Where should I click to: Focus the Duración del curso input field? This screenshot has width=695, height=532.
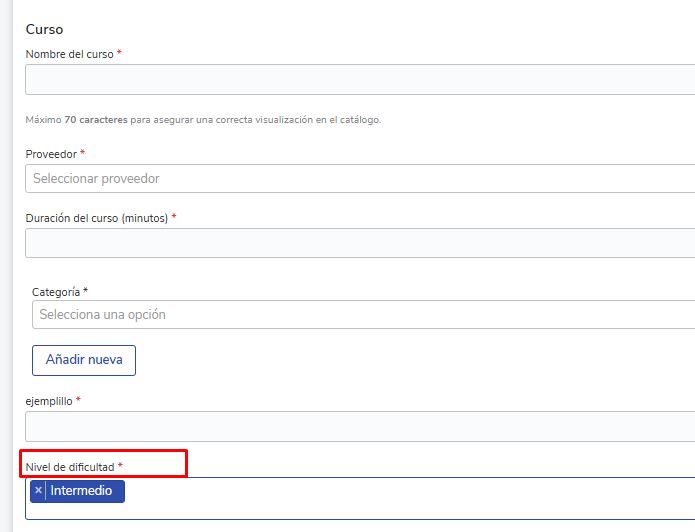[x=360, y=243]
